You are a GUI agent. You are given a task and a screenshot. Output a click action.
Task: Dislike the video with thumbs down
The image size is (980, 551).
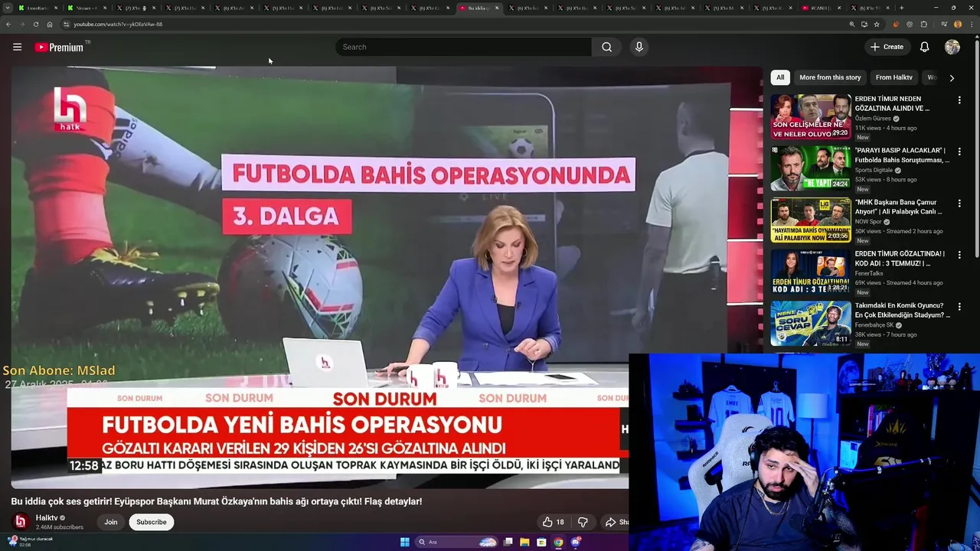(x=583, y=522)
